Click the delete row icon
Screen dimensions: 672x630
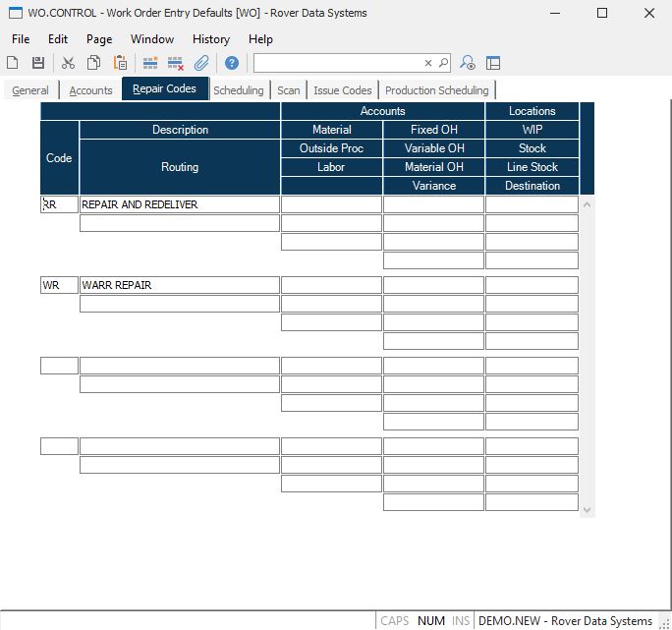pos(176,63)
